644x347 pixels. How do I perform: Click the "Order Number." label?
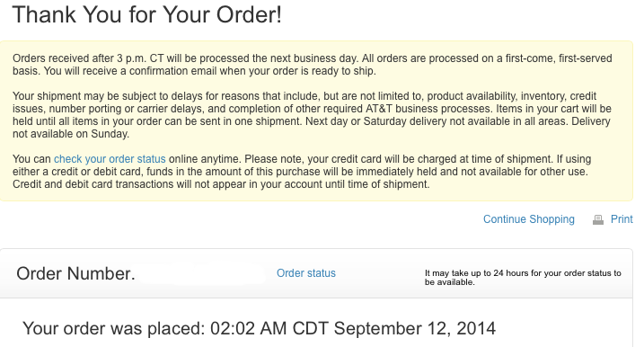click(x=75, y=273)
